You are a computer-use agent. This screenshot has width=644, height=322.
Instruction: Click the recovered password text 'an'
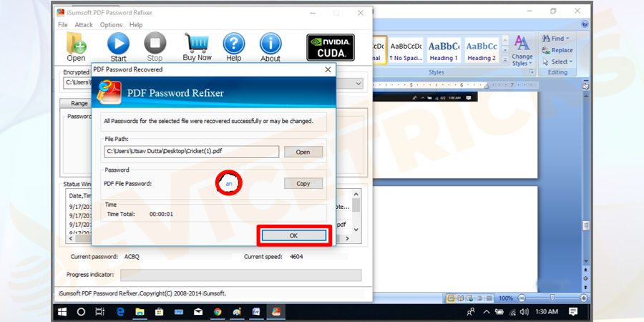pos(229,184)
